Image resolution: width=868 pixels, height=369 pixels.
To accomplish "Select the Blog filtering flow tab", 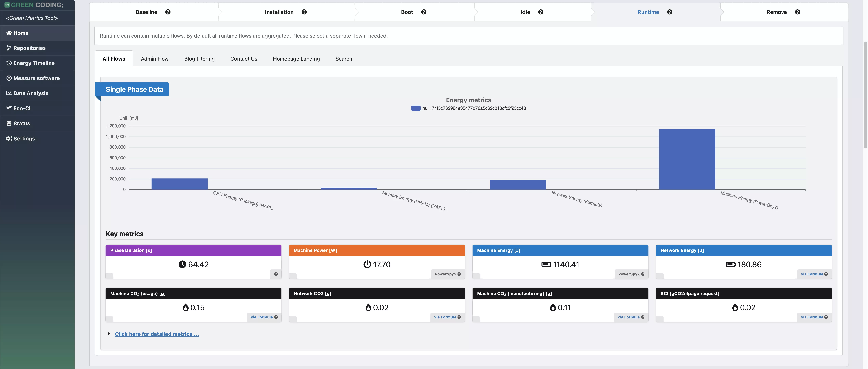I will click(x=199, y=59).
